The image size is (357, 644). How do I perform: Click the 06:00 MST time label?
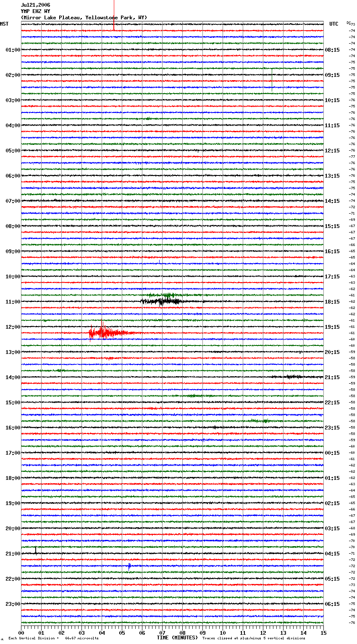(13, 176)
